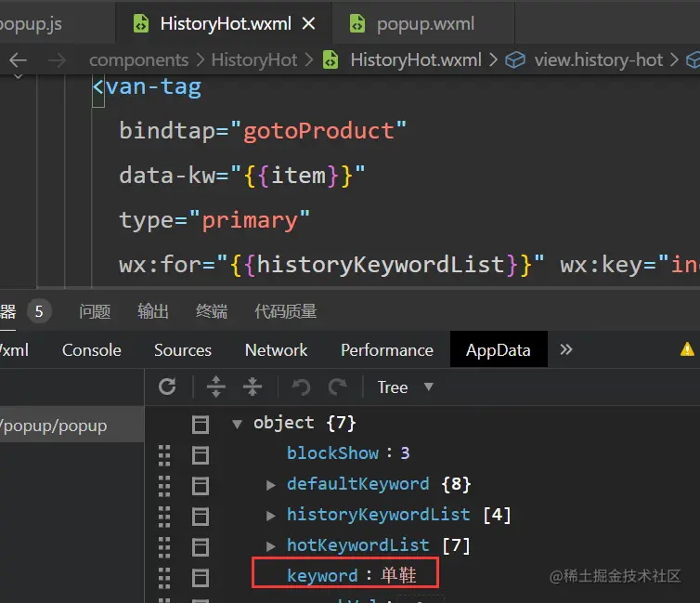Click the blockShow key name
Image resolution: width=700 pixels, height=603 pixels.
[332, 453]
